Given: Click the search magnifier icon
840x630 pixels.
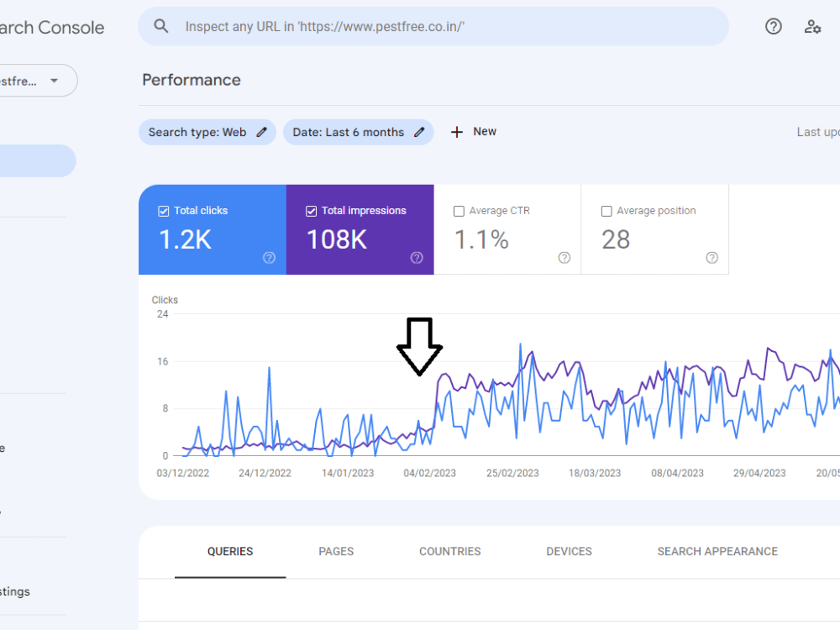Looking at the screenshot, I should point(160,26).
